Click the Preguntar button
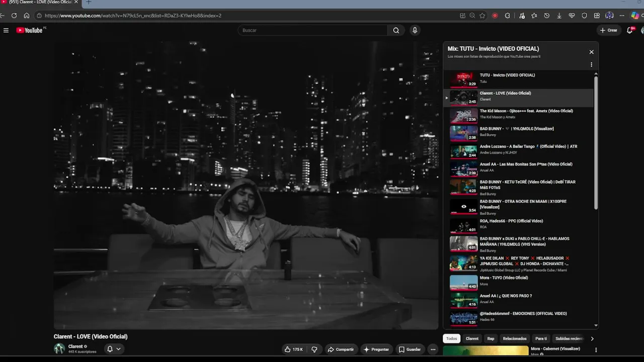Image resolution: width=644 pixels, height=362 pixels. (376, 349)
